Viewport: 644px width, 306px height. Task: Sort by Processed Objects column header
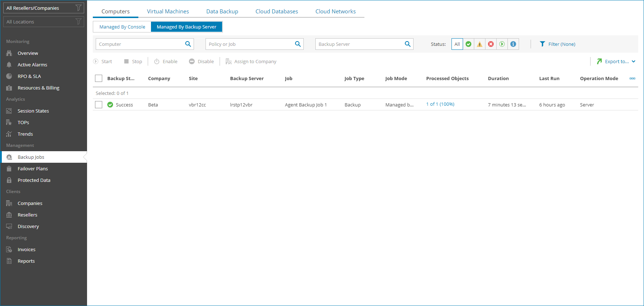pyautogui.click(x=447, y=78)
